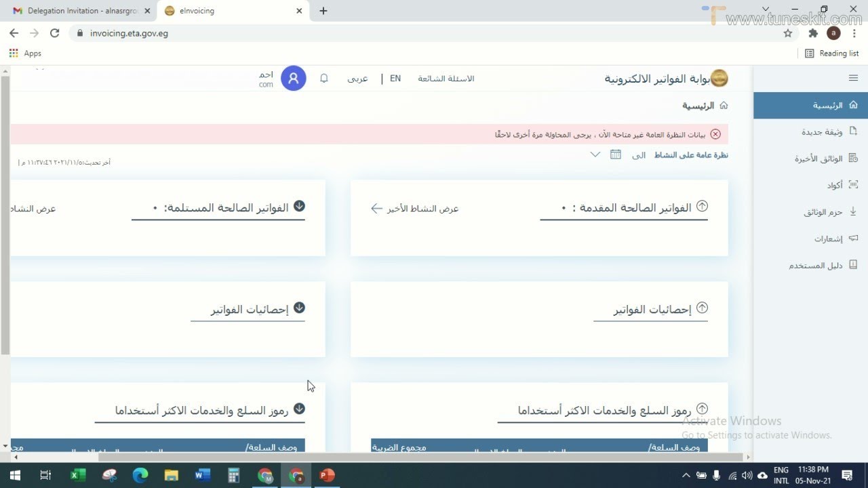Open the Apps bookmarks shortcut

25,54
